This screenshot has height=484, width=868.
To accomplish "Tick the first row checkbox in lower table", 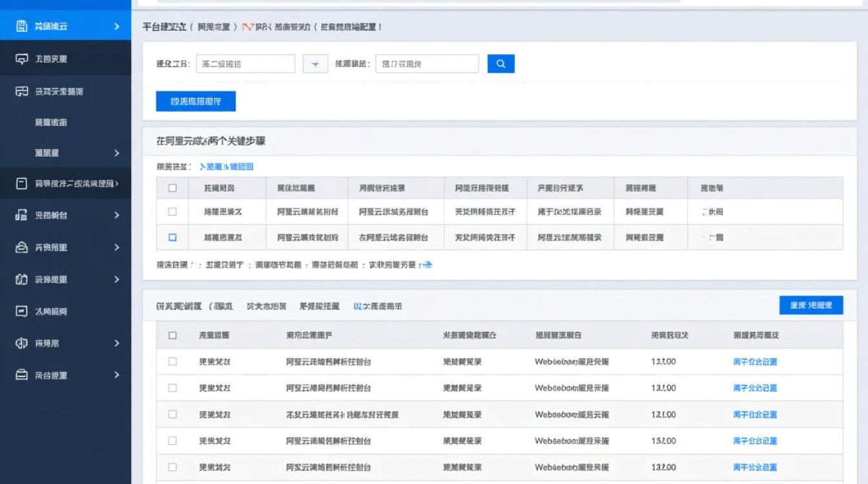I will (172, 362).
